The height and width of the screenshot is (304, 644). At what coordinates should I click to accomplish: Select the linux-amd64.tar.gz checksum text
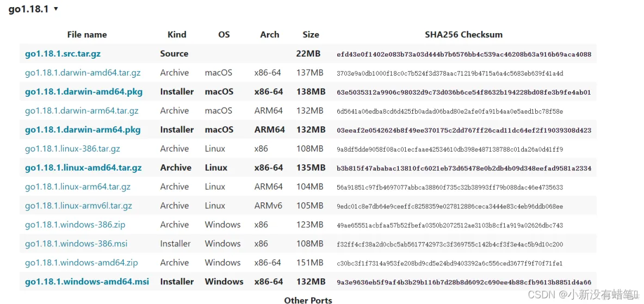(464, 169)
